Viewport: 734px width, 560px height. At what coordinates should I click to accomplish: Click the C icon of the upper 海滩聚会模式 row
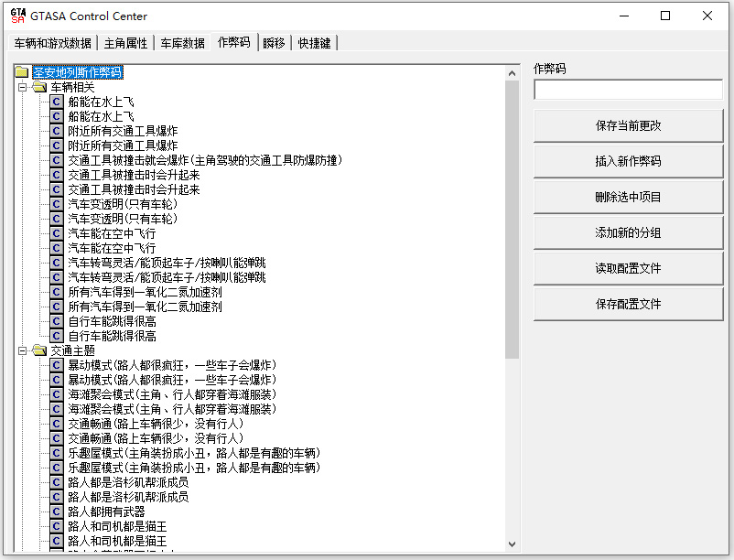click(x=57, y=394)
